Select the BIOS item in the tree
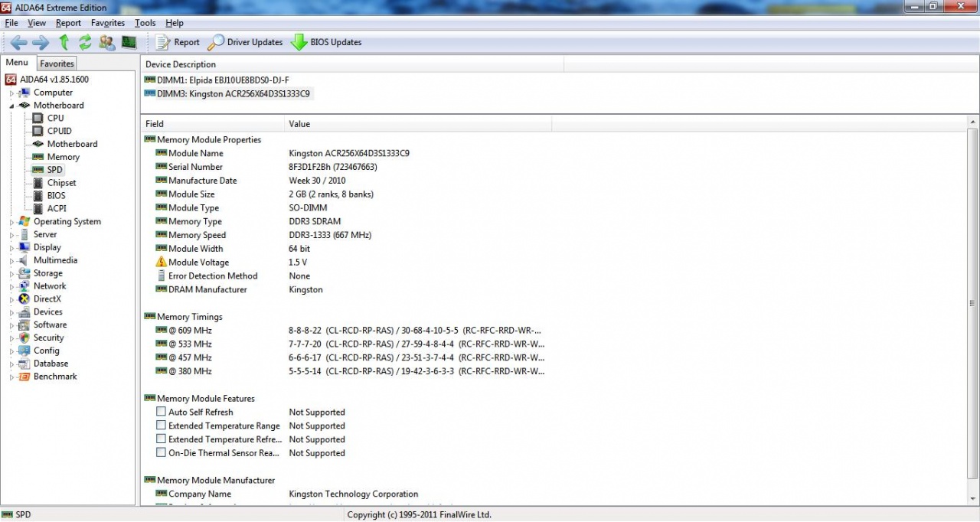This screenshot has width=980, height=522. click(x=50, y=195)
